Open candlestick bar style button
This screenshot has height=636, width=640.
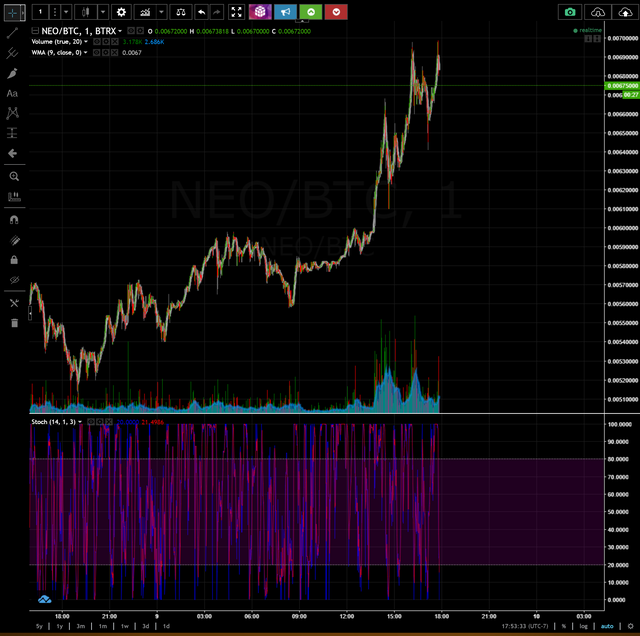[x=85, y=12]
